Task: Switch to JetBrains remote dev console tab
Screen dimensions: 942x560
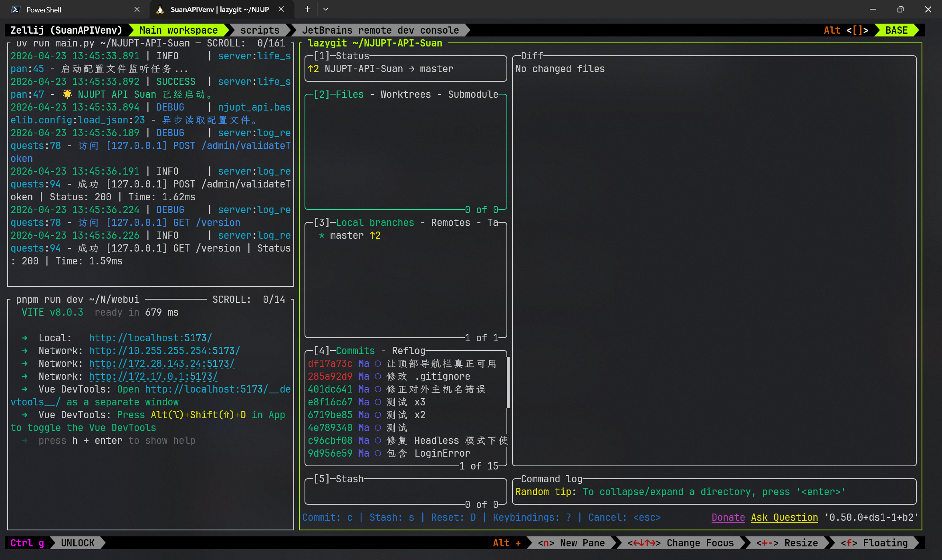Action: [380, 30]
